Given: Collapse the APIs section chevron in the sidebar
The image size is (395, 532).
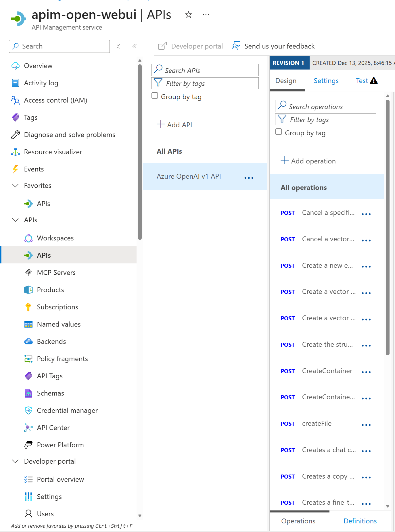Looking at the screenshot, I should coord(16,220).
